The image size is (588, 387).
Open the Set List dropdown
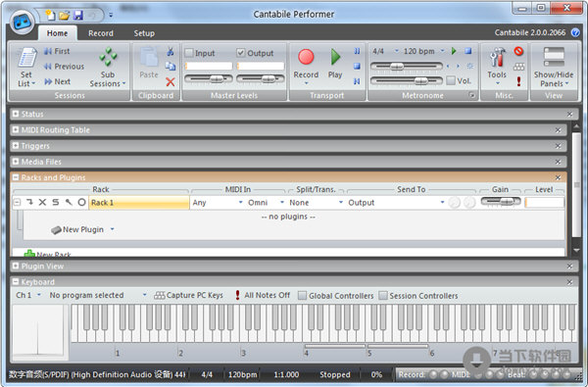(26, 68)
